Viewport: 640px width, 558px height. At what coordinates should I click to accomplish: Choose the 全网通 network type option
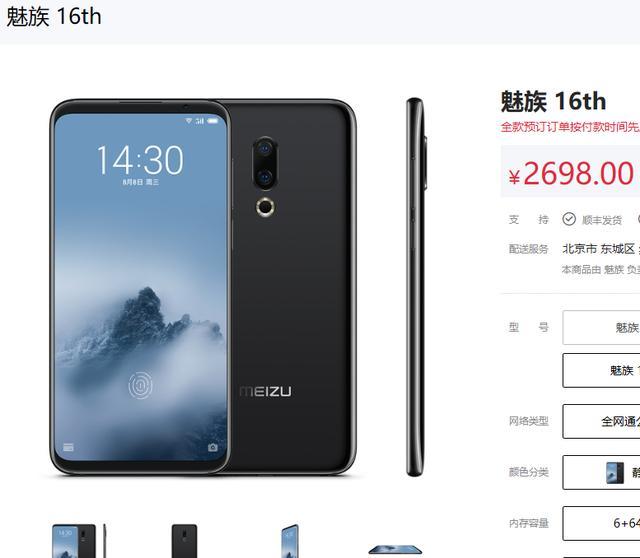601,421
